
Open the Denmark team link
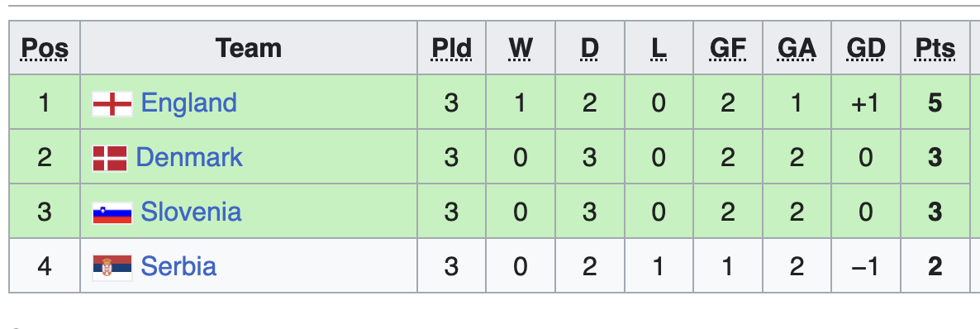[x=188, y=157]
